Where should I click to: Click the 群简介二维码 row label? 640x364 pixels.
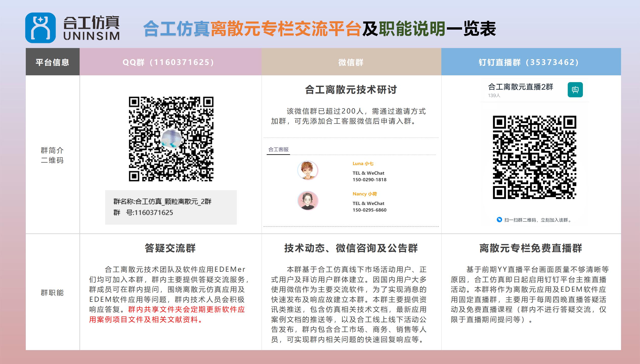coord(52,155)
